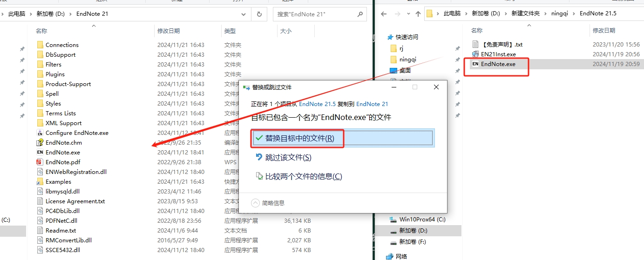Click EndNote 21 in left address bar
The height and width of the screenshot is (260, 644).
(92, 14)
